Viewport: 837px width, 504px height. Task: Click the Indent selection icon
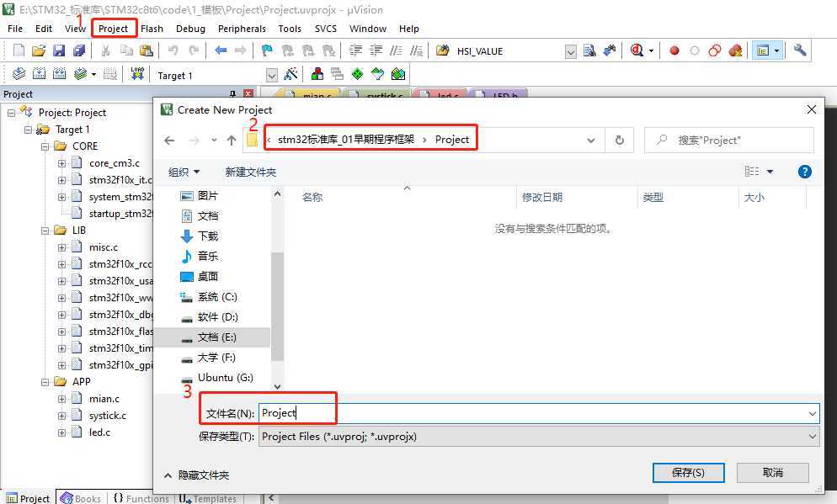click(x=355, y=50)
